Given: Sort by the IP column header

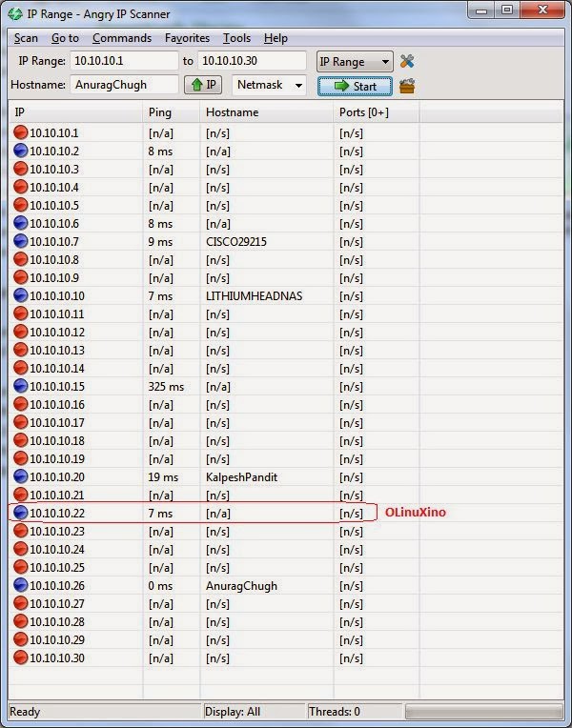Looking at the screenshot, I should tap(75, 112).
